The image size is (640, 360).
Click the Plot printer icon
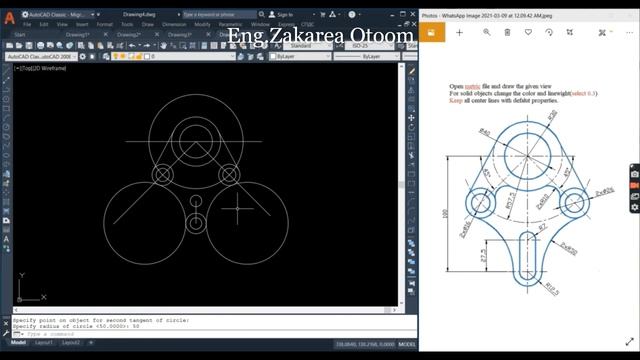tap(41, 46)
